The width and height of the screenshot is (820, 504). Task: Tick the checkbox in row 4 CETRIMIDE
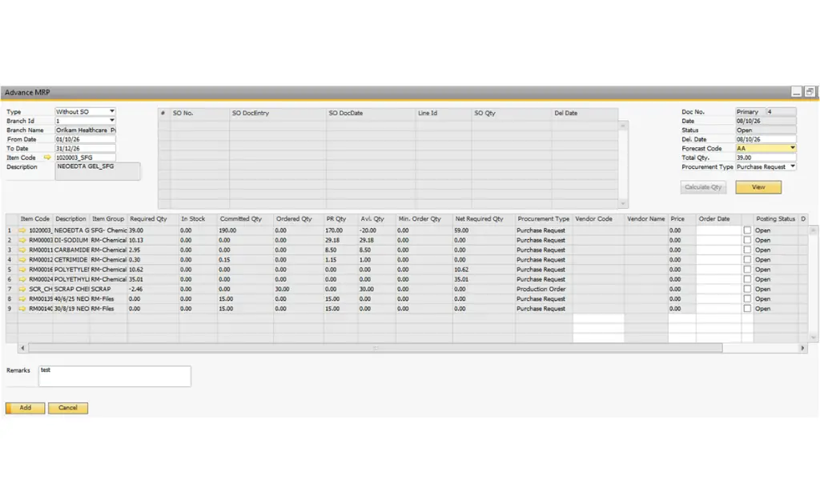(747, 259)
